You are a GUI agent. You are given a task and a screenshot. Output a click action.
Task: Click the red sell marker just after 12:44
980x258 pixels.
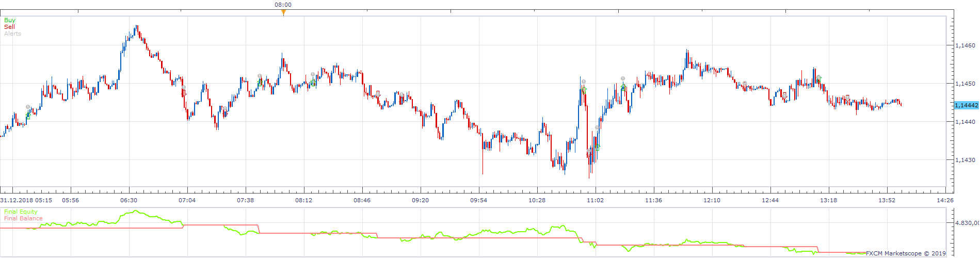[784, 95]
